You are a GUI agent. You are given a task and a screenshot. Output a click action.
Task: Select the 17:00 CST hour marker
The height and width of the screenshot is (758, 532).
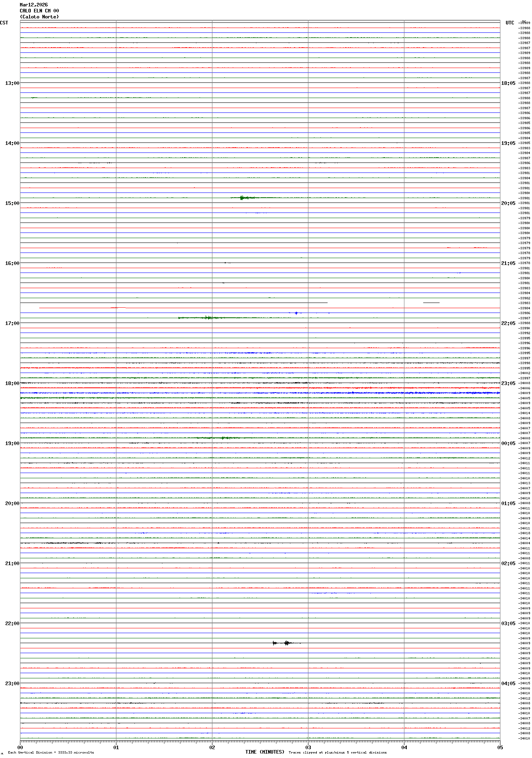[12, 323]
